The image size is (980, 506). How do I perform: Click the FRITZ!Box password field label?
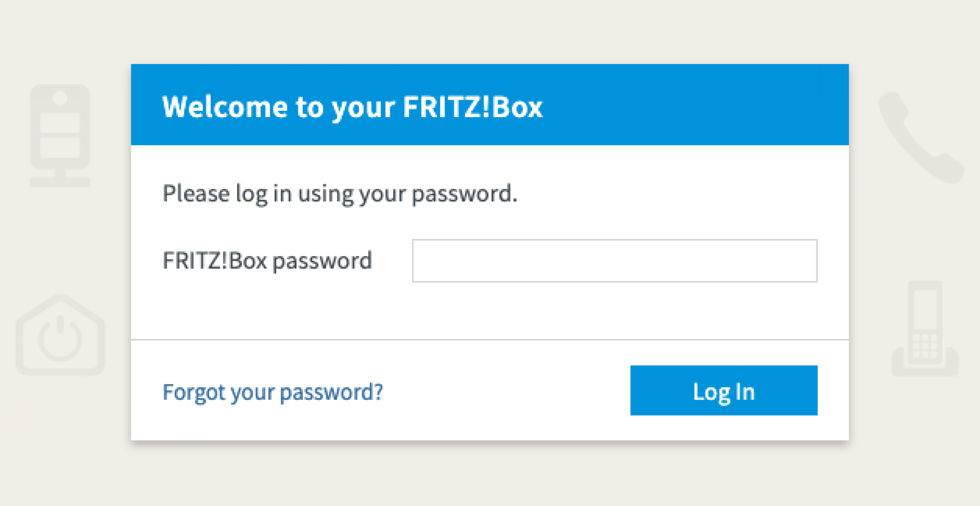tap(267, 261)
